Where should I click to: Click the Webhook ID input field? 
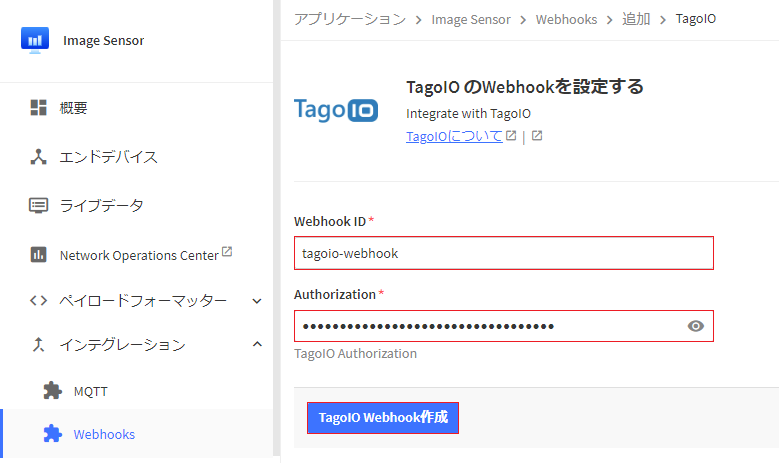pos(504,253)
